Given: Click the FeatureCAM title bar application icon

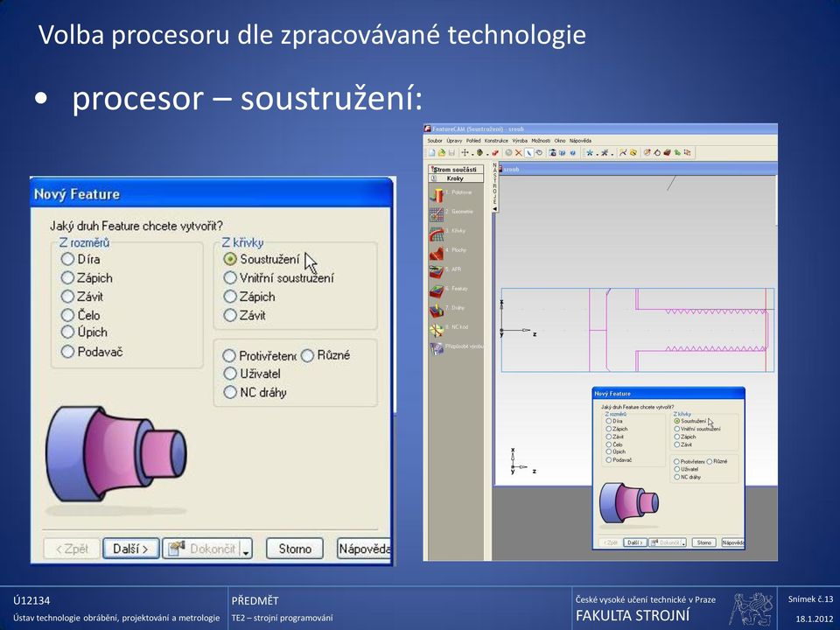Looking at the screenshot, I should [x=428, y=129].
